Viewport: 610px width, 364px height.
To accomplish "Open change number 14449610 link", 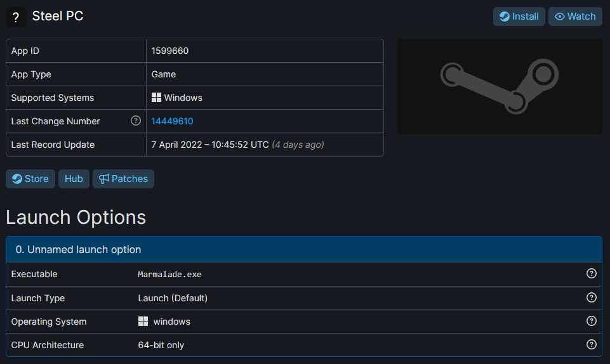I will pyautogui.click(x=172, y=121).
